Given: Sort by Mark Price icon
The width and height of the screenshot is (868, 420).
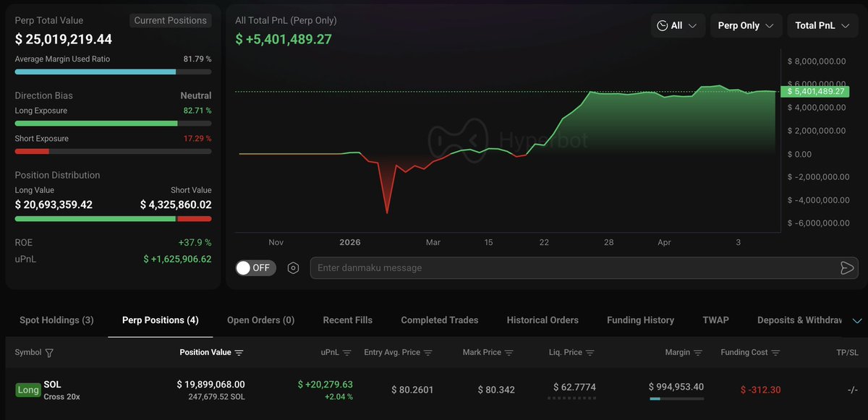Looking at the screenshot, I should tap(509, 353).
